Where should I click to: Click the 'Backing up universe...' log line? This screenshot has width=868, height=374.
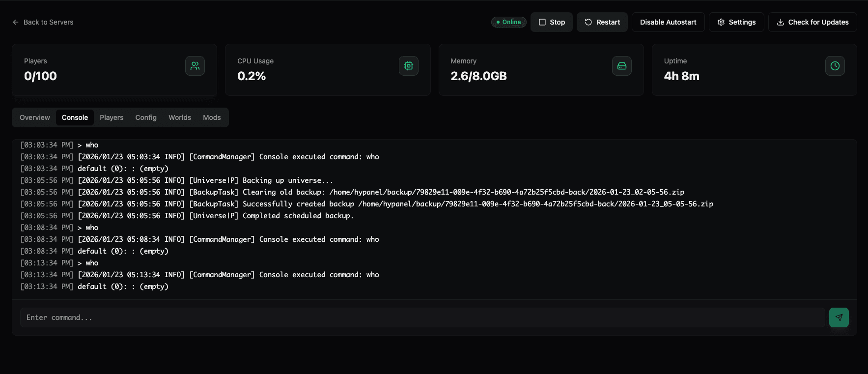coord(177,180)
